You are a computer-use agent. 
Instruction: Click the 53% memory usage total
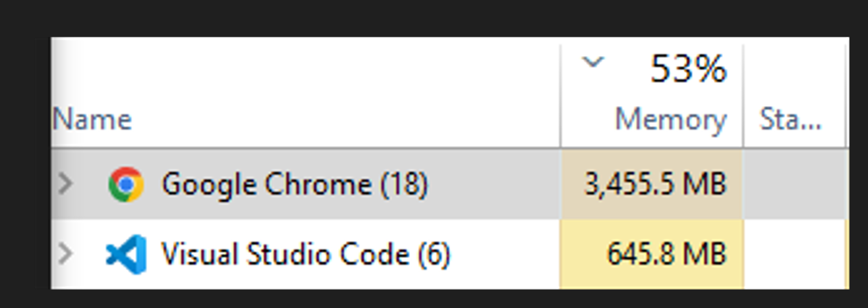click(688, 68)
